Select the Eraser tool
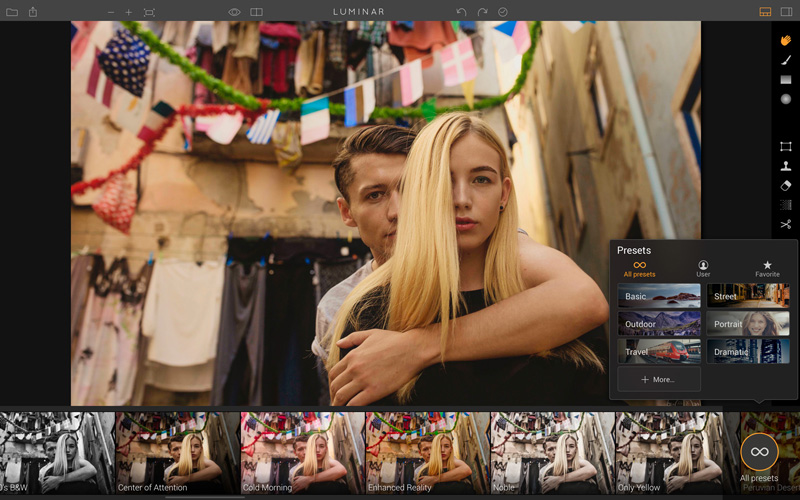The image size is (800, 500). (x=786, y=186)
